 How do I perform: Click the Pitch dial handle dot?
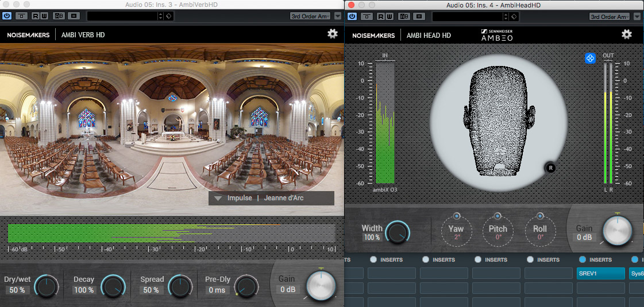pyautogui.click(x=498, y=216)
